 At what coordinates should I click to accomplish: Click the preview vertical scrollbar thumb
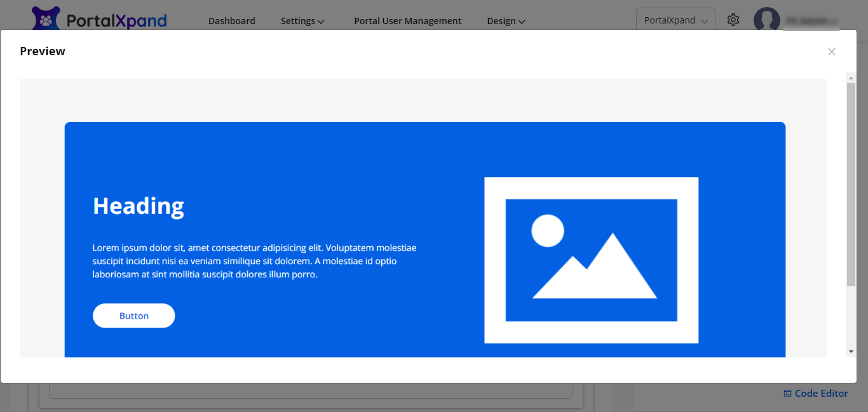pos(851,184)
